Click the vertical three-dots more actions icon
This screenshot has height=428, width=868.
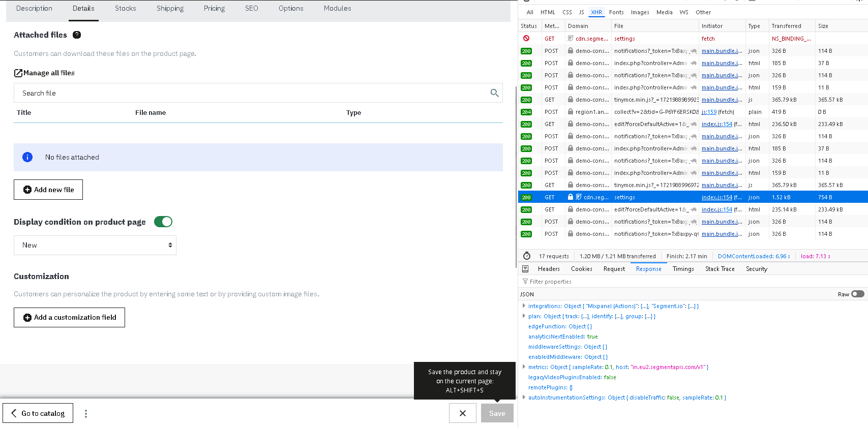pos(86,414)
